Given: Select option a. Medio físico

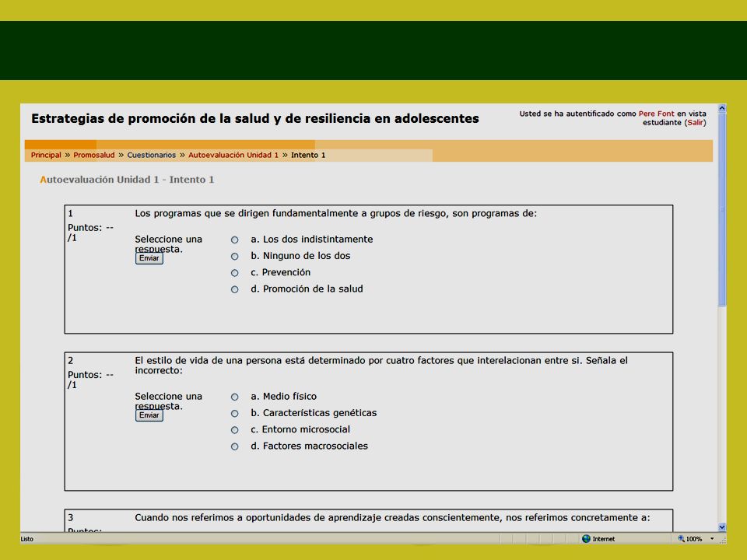Looking at the screenshot, I should pyautogui.click(x=234, y=397).
